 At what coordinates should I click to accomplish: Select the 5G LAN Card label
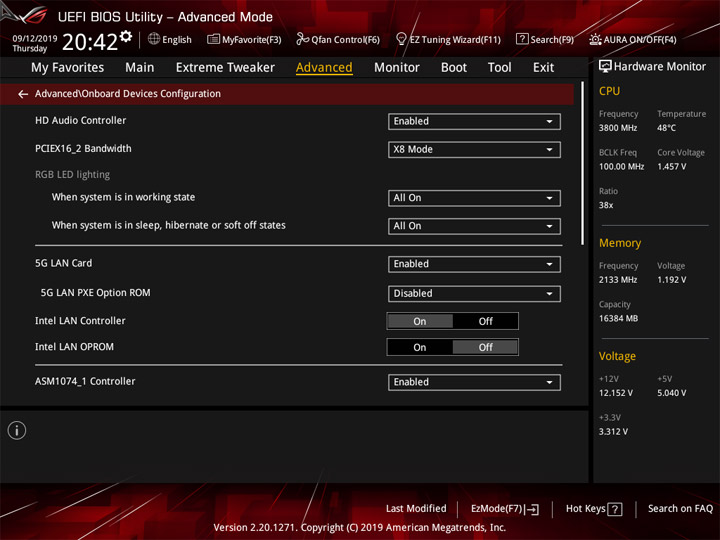coord(63,263)
